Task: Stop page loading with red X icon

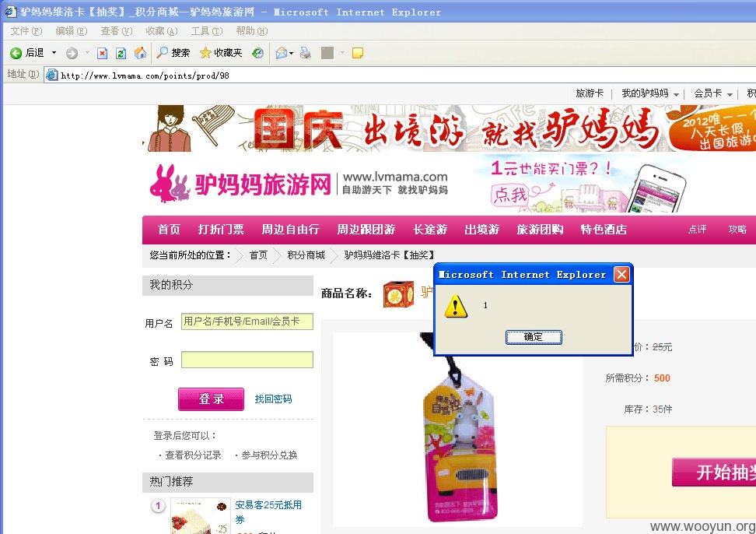Action: tap(102, 53)
